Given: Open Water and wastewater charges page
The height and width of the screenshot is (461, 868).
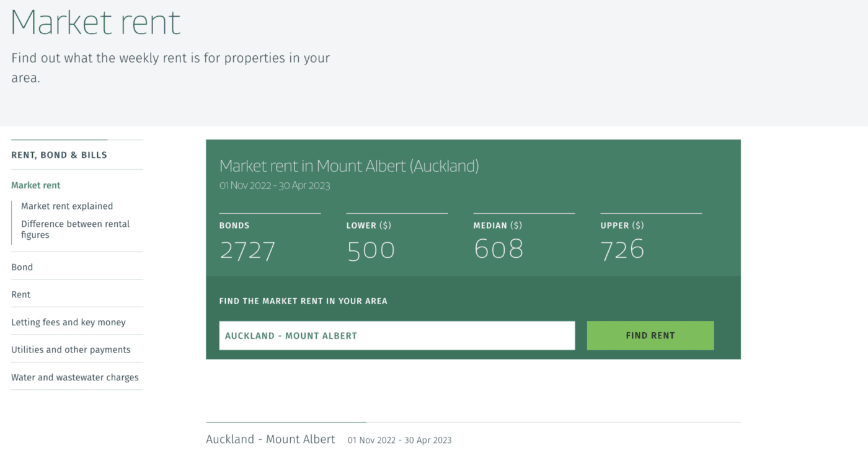Looking at the screenshot, I should 75,377.
